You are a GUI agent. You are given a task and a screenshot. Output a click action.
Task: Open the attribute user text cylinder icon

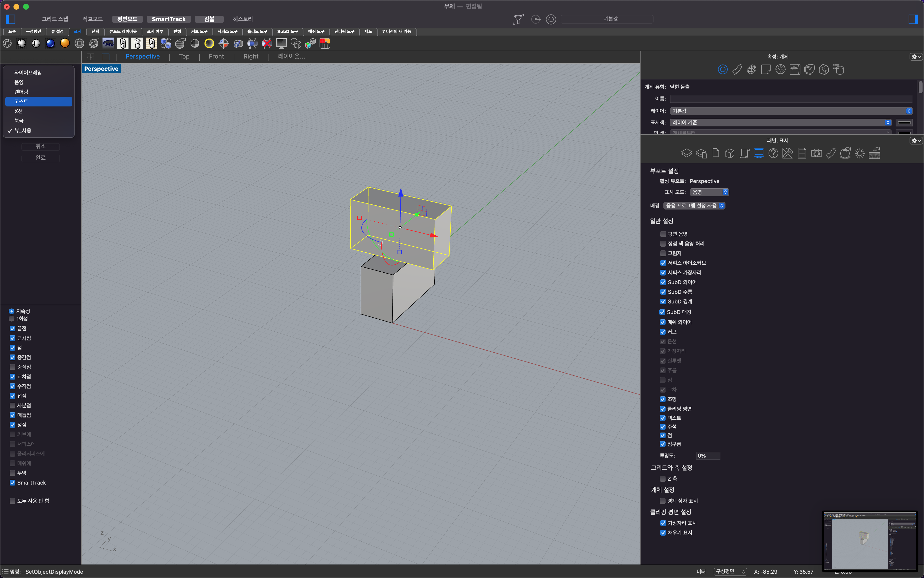[x=838, y=70]
